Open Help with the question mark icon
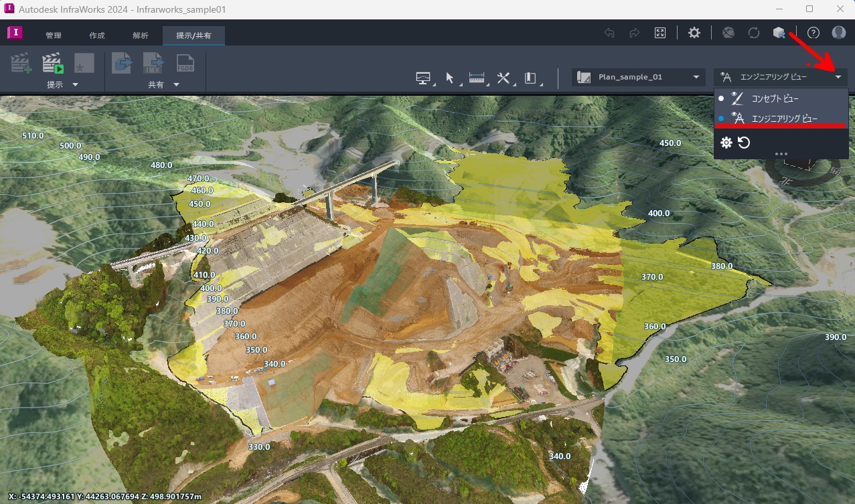This screenshot has width=855, height=504. pos(812,32)
